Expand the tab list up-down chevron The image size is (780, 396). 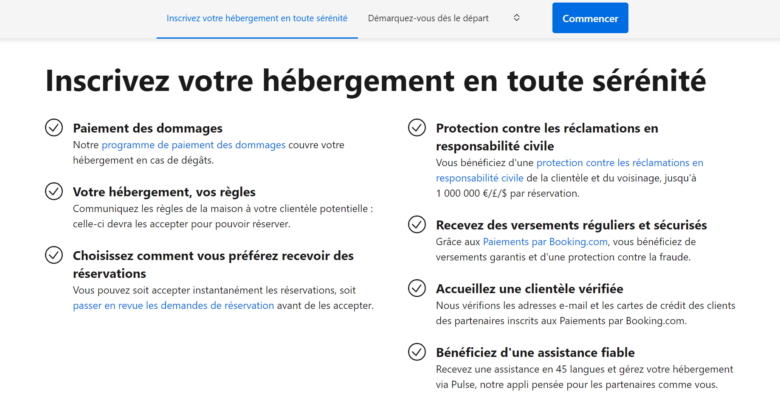(516, 18)
